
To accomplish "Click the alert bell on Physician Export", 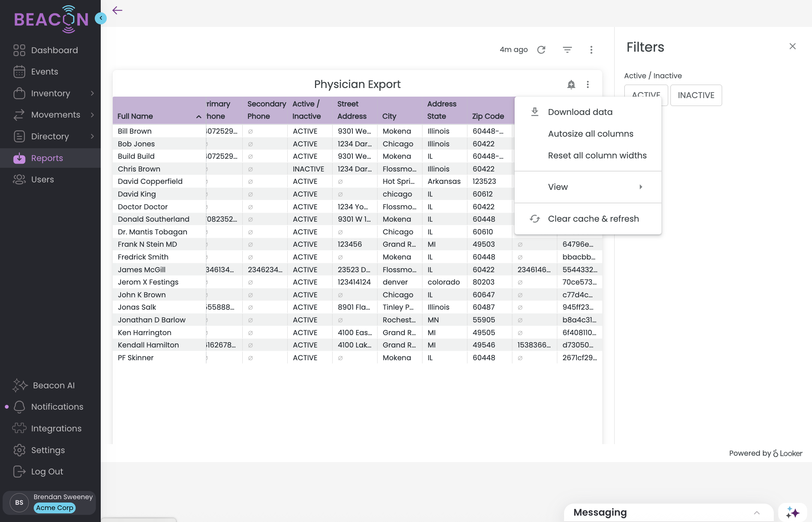I will [571, 85].
